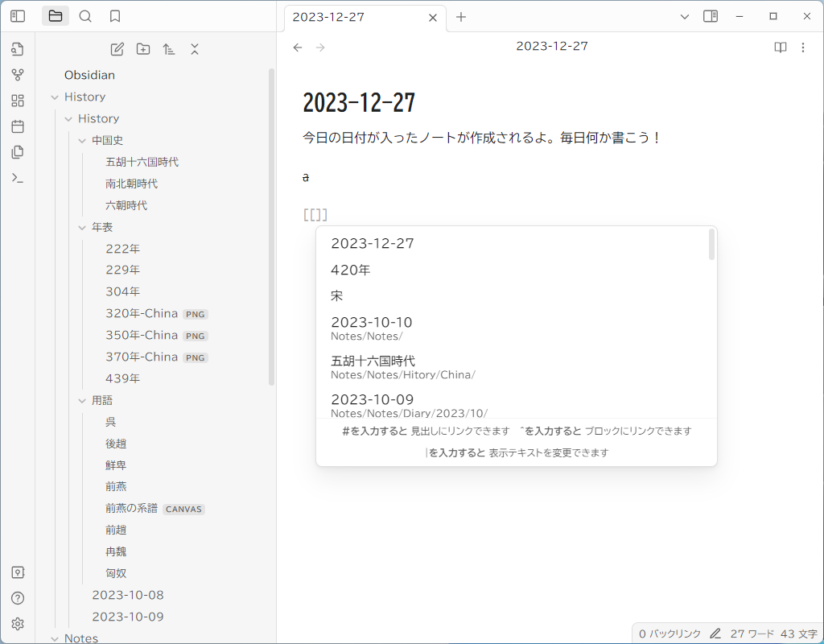Toggle the left sidebar collapse icon

(x=18, y=16)
